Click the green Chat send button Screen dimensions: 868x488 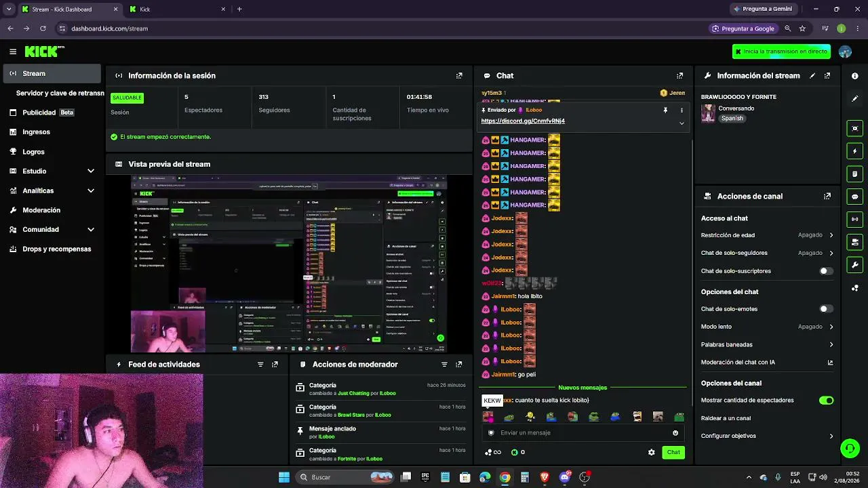pos(673,452)
